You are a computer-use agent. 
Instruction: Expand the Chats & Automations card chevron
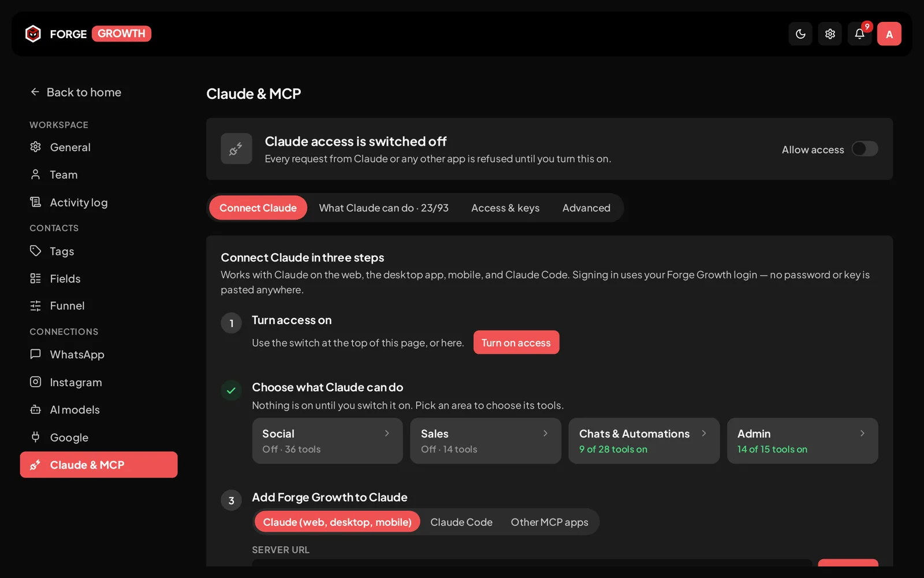[704, 433]
